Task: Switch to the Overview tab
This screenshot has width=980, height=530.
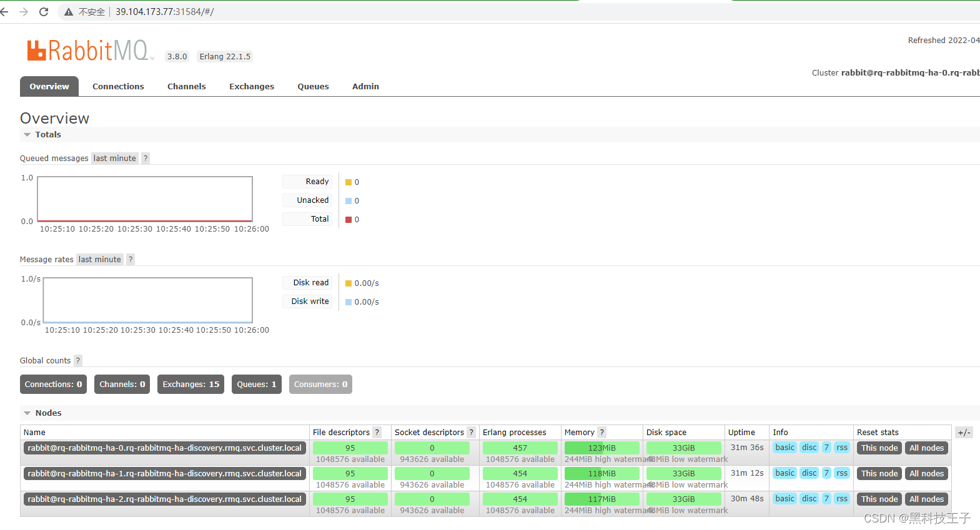Action: click(49, 87)
